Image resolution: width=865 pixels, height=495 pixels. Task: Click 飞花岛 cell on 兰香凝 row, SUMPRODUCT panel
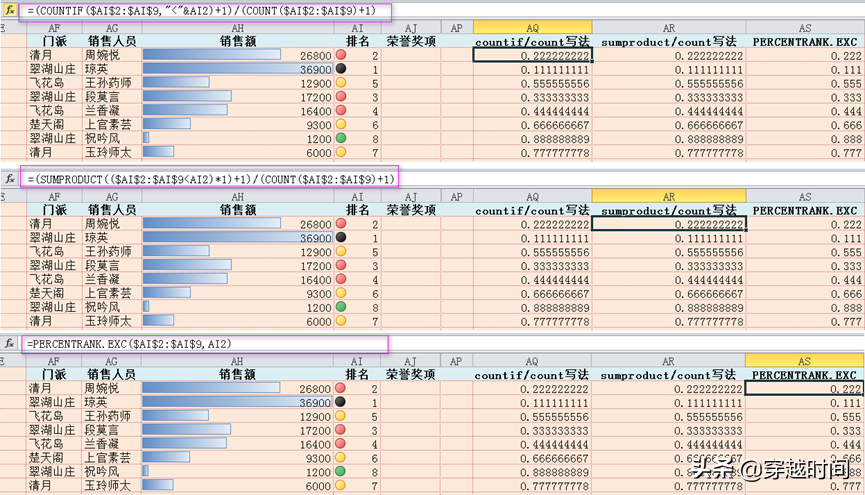(x=54, y=279)
